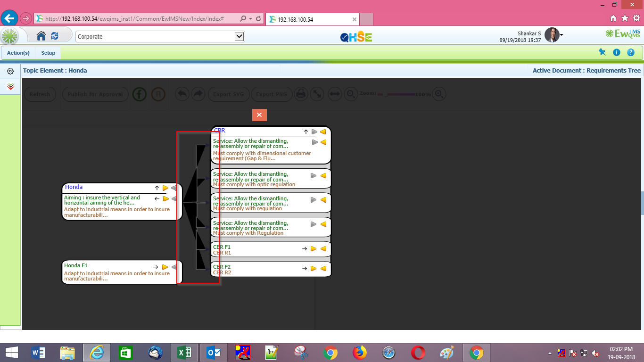This screenshot has width=644, height=362.
Task: Click the right arrow in the CBR F2 row
Action: (305, 268)
